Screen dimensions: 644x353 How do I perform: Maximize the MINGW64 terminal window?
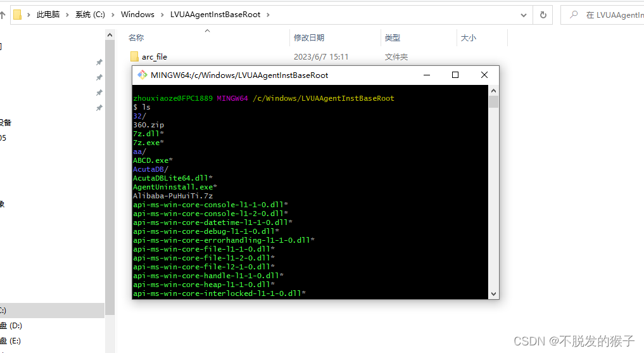(455, 75)
